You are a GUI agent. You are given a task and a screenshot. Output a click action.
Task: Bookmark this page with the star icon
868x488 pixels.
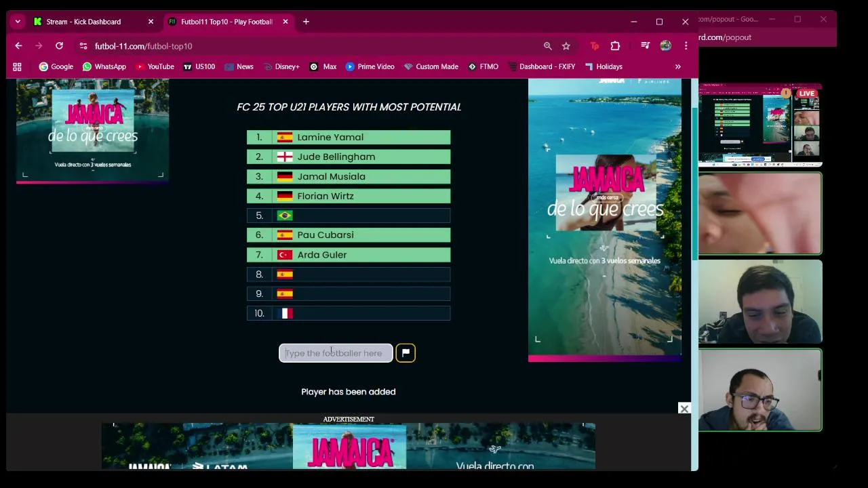[x=566, y=46]
